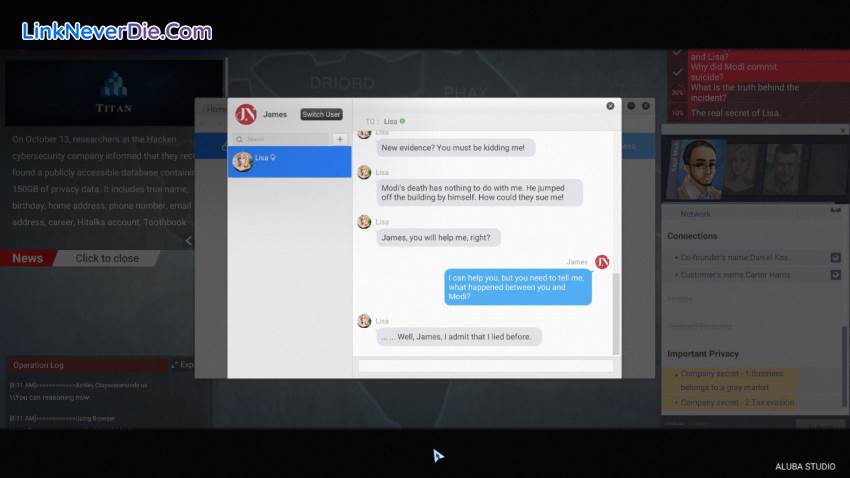Image resolution: width=850 pixels, height=478 pixels.
Task: Toggle the 'Why did Modi commit suicide' checkmark
Action: point(677,71)
